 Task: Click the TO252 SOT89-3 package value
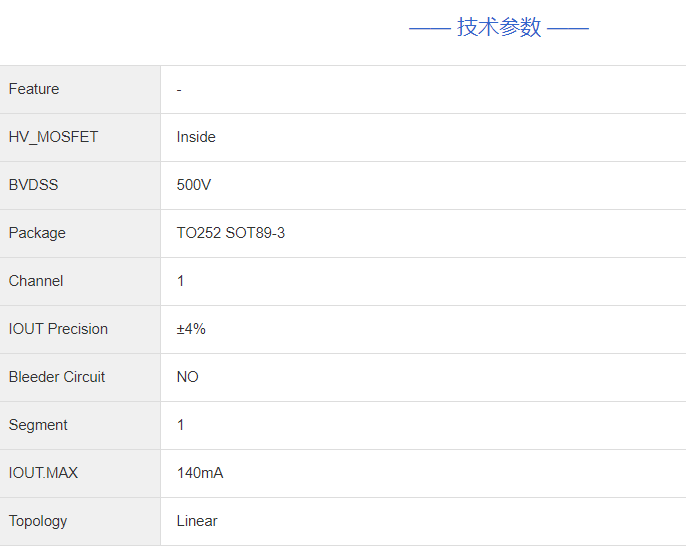point(231,233)
